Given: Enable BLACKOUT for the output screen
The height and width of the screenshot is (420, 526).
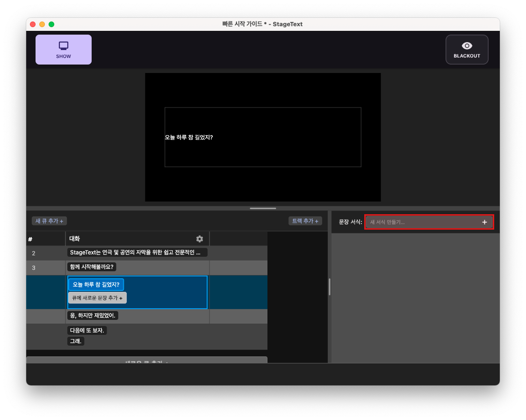Looking at the screenshot, I should tap(467, 49).
